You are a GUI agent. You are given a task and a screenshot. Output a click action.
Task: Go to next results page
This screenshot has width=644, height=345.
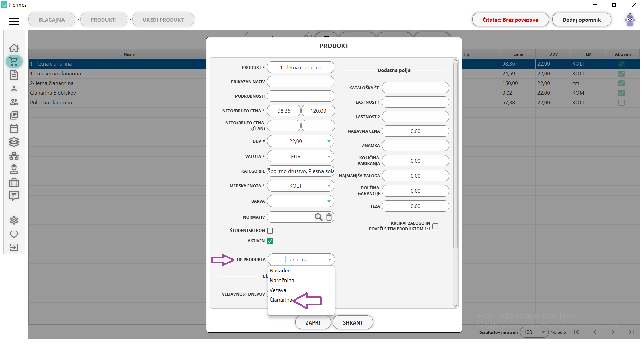click(x=613, y=332)
